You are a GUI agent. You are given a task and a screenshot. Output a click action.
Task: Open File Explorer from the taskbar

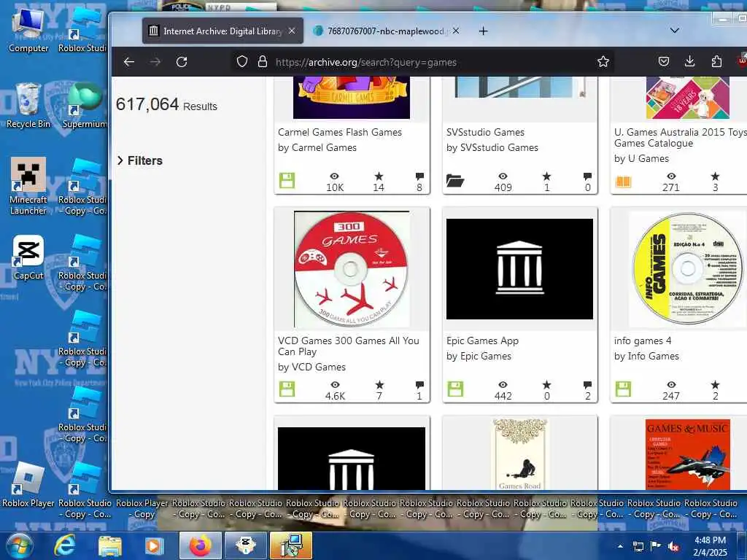point(110,545)
